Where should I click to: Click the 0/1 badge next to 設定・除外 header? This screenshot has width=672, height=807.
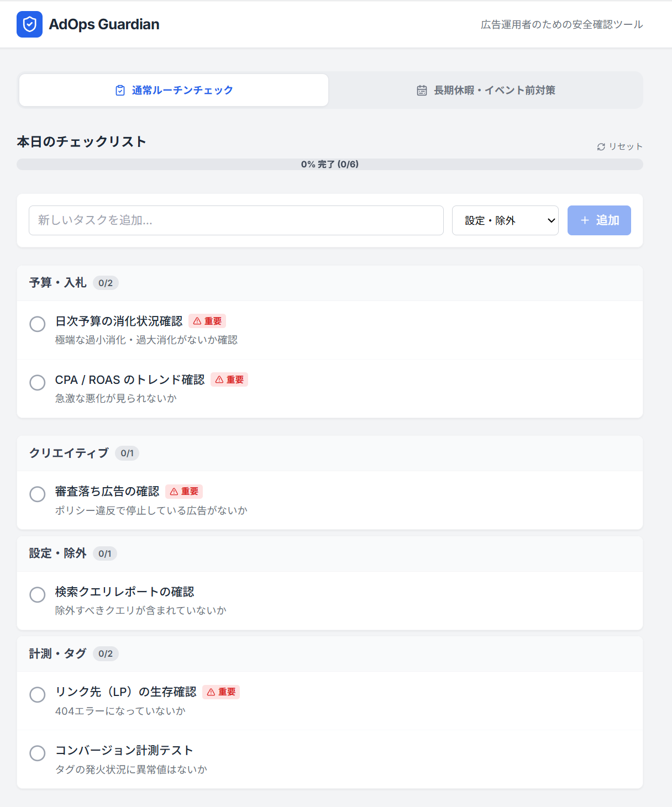pos(105,554)
